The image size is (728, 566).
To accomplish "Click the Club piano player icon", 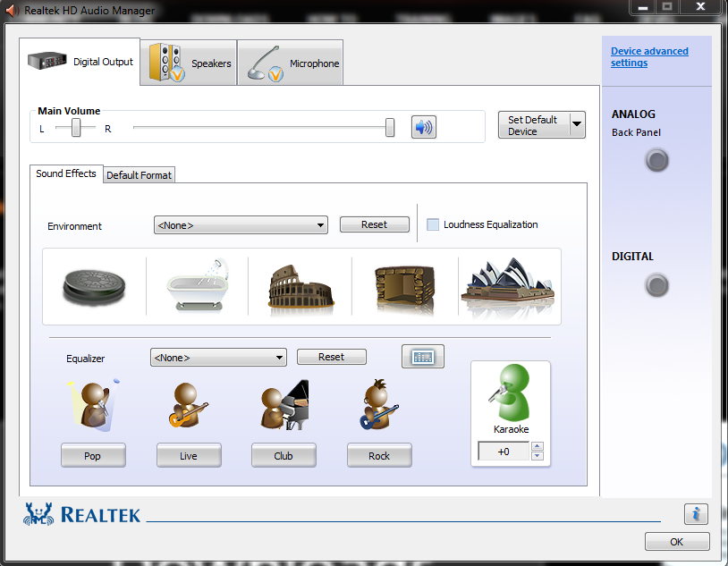I will click(284, 405).
